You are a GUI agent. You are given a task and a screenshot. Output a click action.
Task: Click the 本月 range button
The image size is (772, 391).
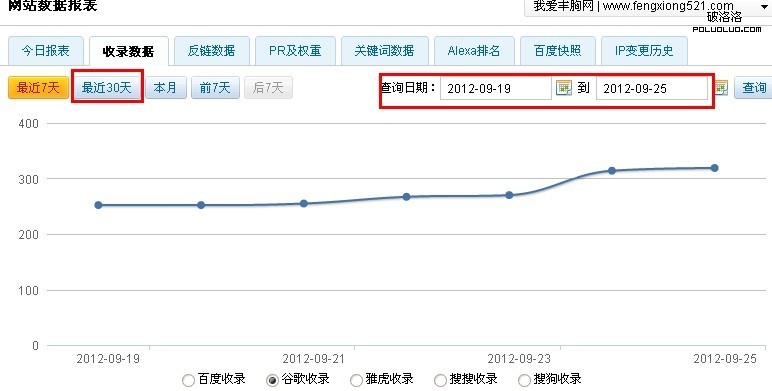[165, 88]
